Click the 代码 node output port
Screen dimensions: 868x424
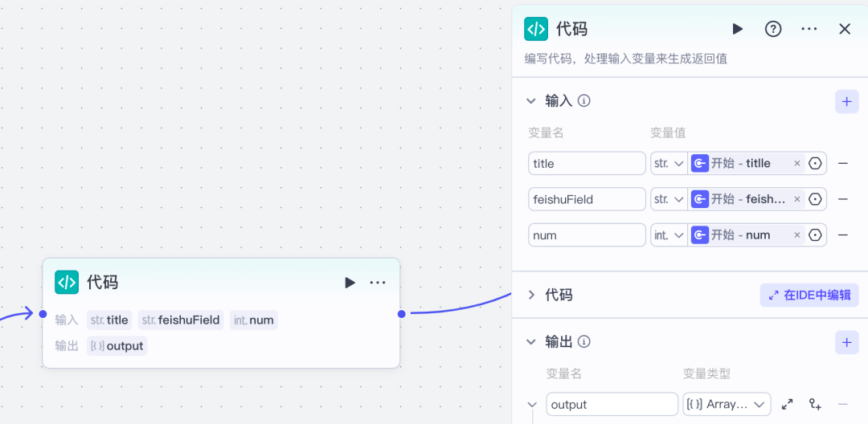pos(401,314)
